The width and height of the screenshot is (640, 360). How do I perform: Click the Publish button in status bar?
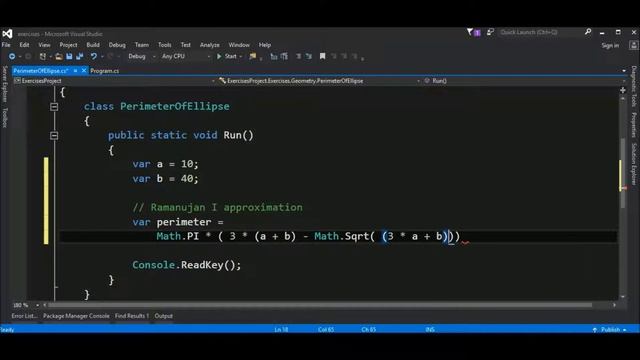click(x=610, y=329)
